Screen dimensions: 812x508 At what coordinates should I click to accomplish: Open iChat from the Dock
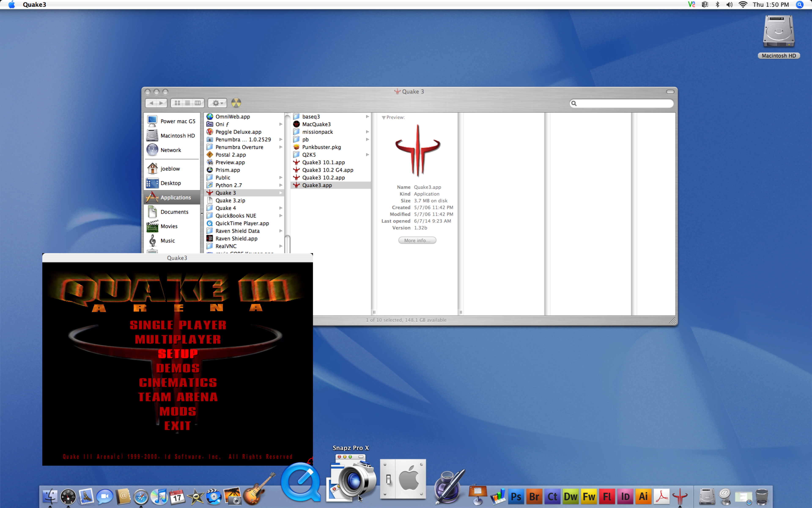click(104, 496)
